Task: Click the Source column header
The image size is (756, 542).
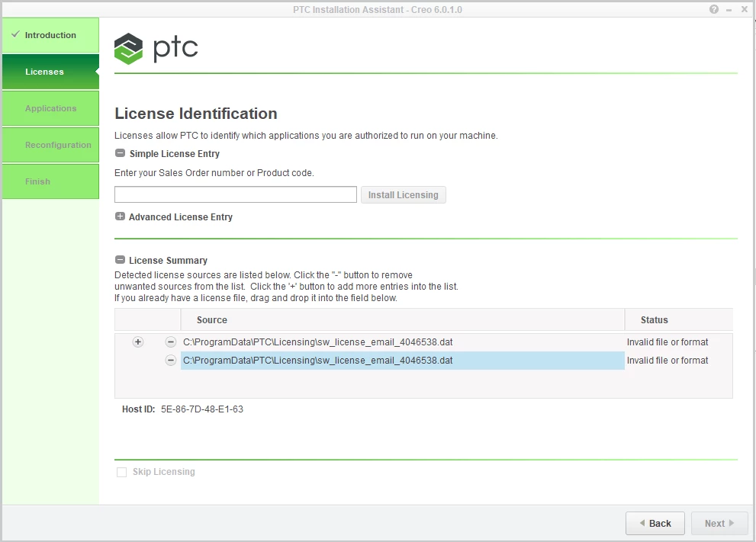Action: coord(211,319)
